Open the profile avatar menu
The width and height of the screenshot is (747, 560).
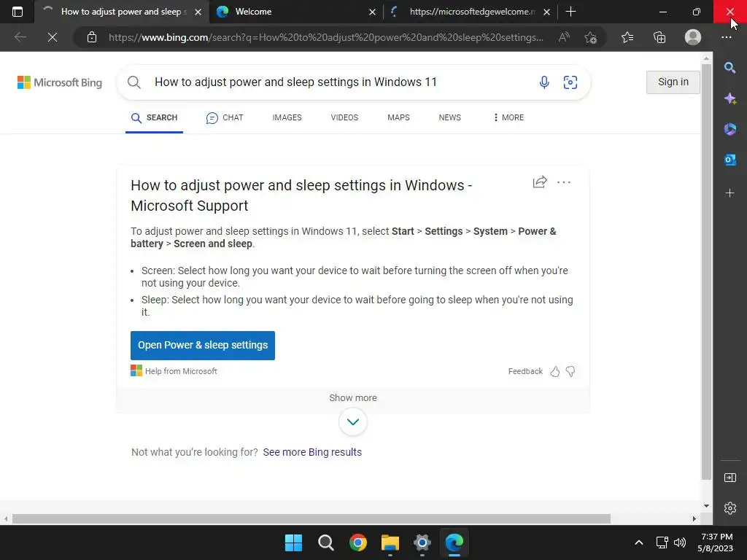coord(693,37)
